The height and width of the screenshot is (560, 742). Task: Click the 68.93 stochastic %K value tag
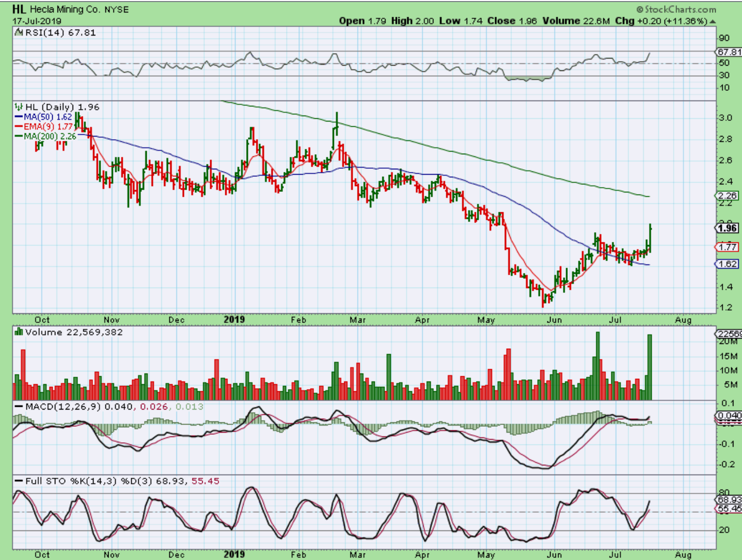pos(729,500)
